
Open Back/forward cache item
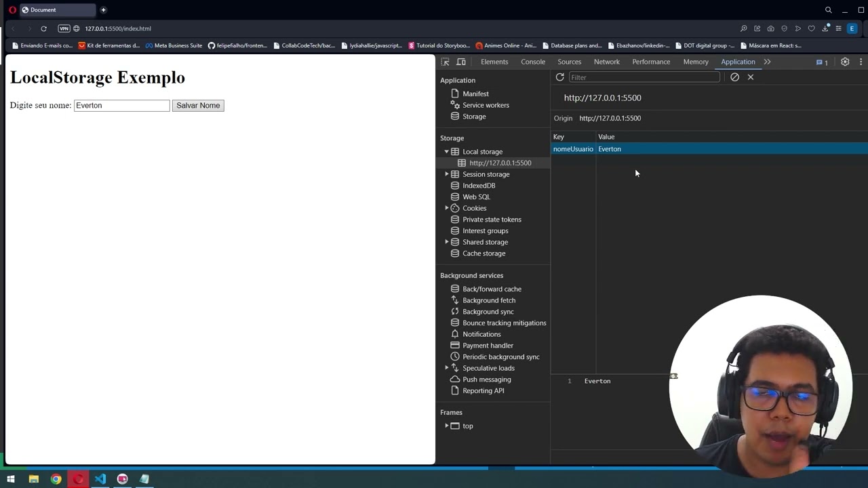point(492,289)
